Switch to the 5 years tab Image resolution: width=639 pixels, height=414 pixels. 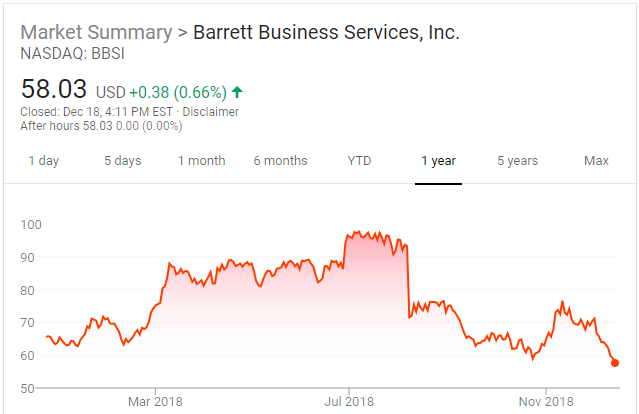(517, 161)
